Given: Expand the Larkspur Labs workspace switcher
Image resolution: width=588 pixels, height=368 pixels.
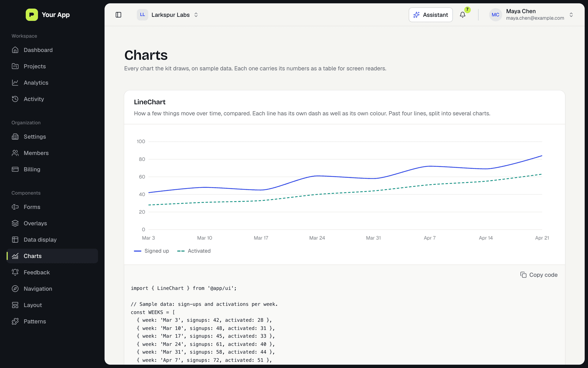Looking at the screenshot, I should click(x=168, y=15).
